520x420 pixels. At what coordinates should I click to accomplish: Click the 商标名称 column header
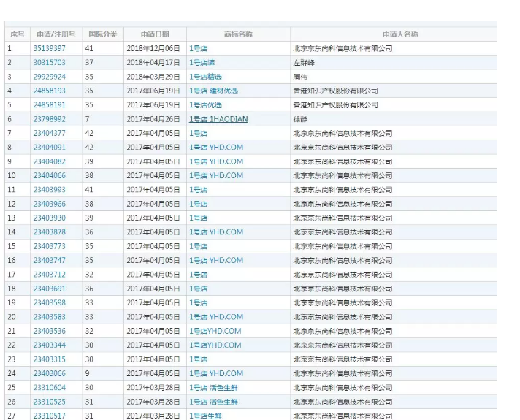pyautogui.click(x=238, y=34)
